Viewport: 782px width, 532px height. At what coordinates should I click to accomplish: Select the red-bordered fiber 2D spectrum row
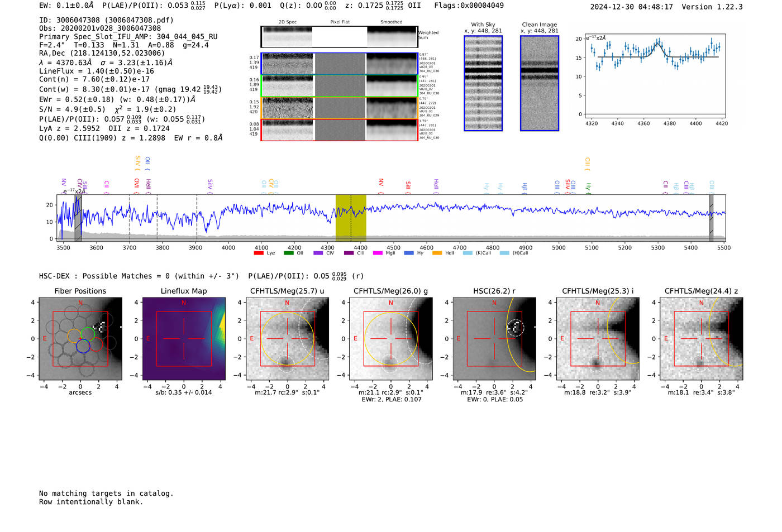(339, 130)
